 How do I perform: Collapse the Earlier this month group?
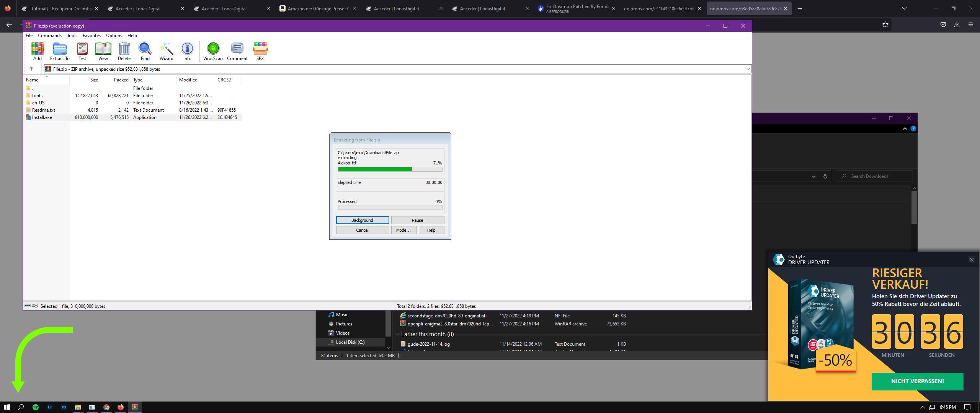pos(397,334)
